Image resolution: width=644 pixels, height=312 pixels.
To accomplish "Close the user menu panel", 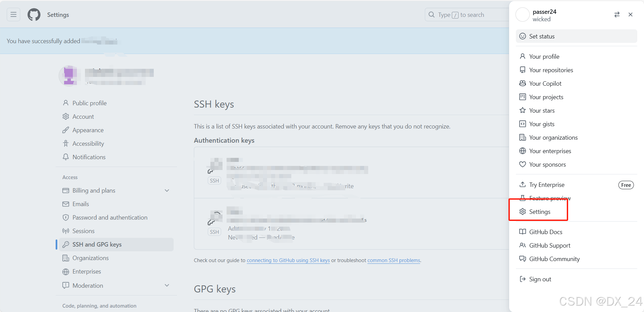I will [x=631, y=15].
